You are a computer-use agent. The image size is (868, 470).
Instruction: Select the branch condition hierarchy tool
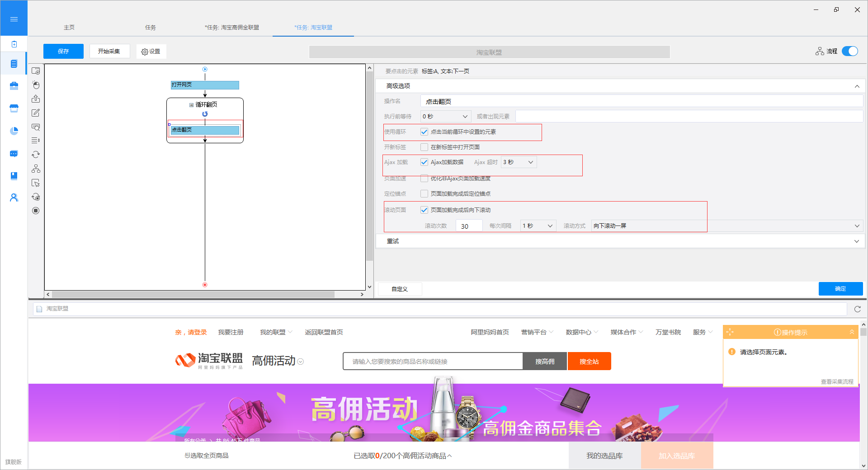[36, 169]
